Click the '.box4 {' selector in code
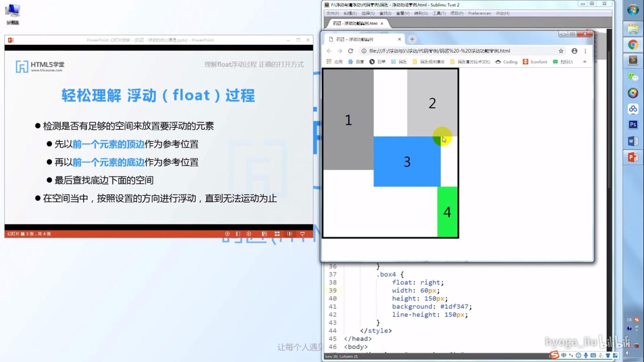 coord(390,274)
